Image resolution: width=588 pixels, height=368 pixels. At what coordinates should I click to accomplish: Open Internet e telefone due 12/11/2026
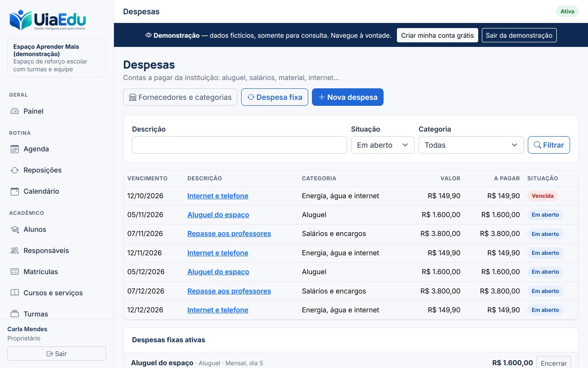pos(218,253)
